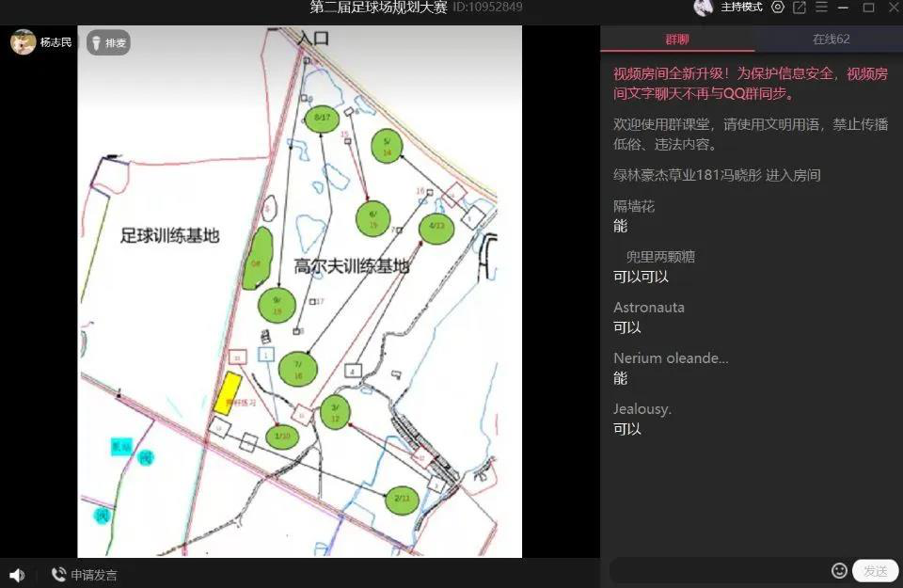Switch to the 群聊 group chat tab

click(677, 39)
